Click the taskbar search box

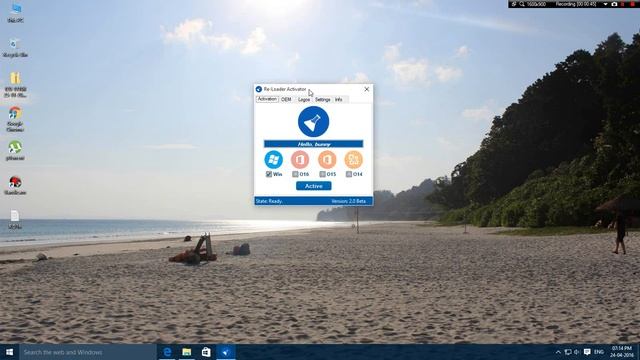pyautogui.click(x=87, y=352)
